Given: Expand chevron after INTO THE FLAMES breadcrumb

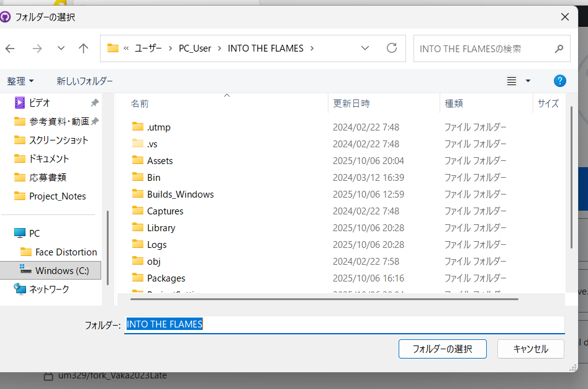Looking at the screenshot, I should point(312,48).
